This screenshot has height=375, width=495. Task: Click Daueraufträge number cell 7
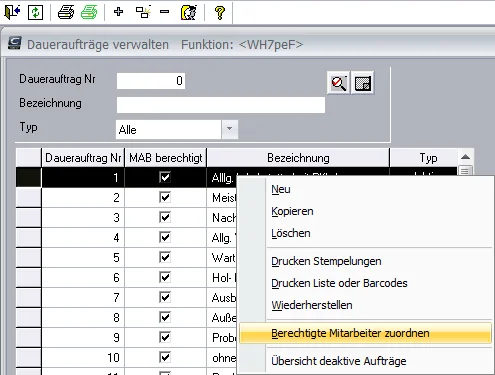[83, 297]
